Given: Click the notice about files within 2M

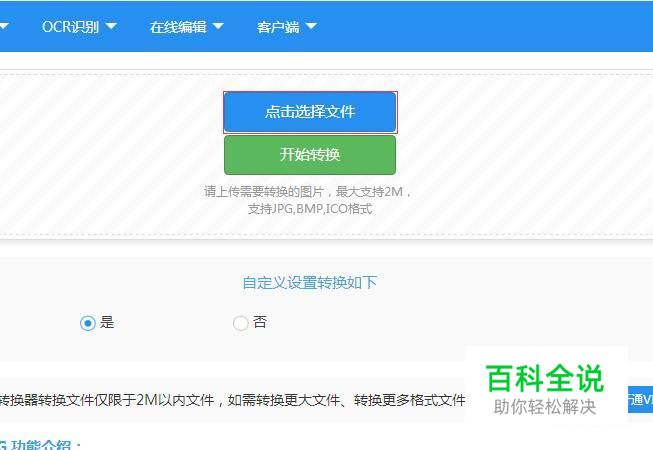Looking at the screenshot, I should point(232,400).
